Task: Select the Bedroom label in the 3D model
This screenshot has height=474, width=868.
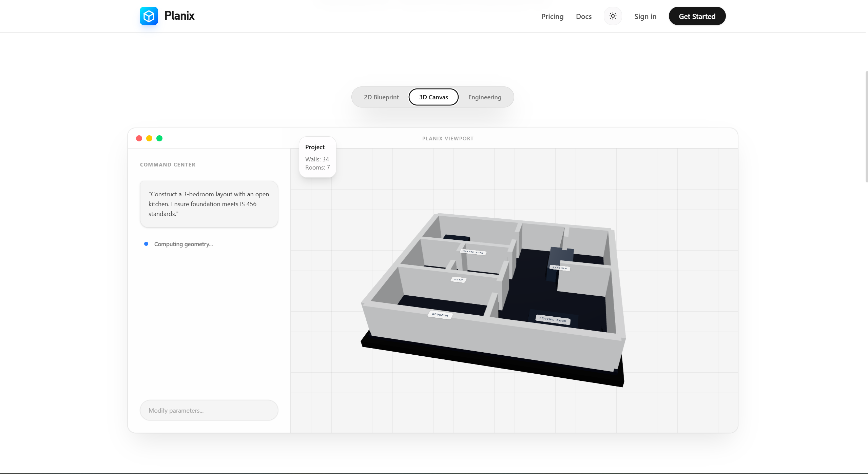Action: pyautogui.click(x=440, y=315)
